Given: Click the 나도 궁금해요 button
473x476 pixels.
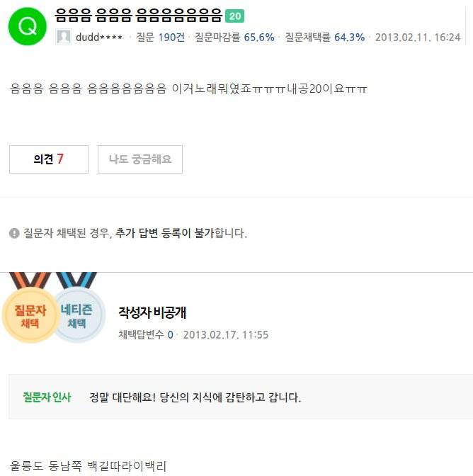Looking at the screenshot, I should click(140, 159).
